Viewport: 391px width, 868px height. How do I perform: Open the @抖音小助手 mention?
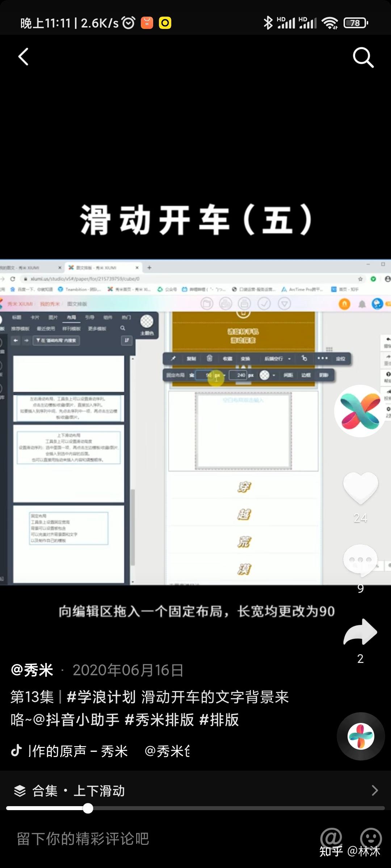coord(76,720)
